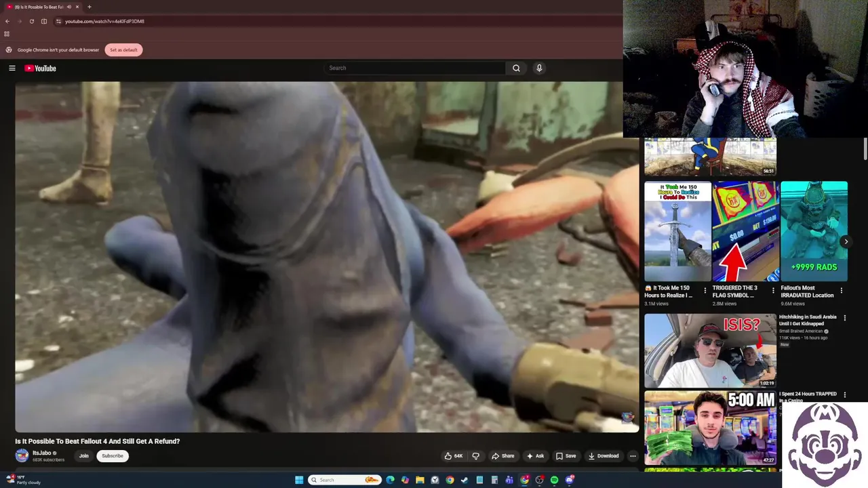Open Spotify from the taskbar

pos(554,480)
